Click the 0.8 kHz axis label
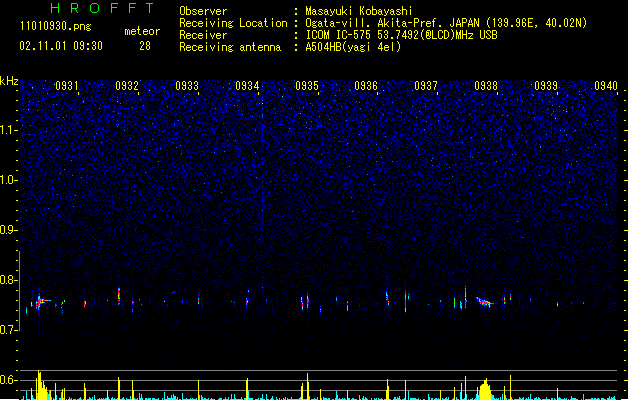The width and height of the screenshot is (629, 400). 9,280
